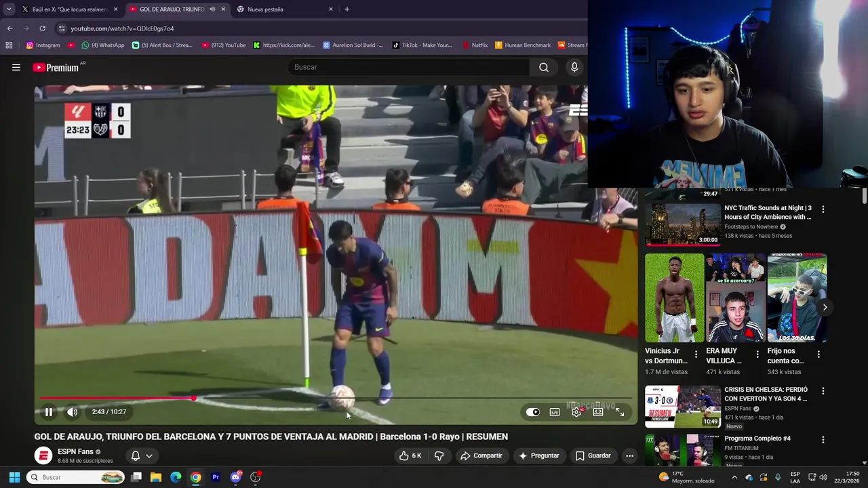The image size is (868, 488).
Task: Turn on subtitles in the video player
Action: click(x=555, y=412)
